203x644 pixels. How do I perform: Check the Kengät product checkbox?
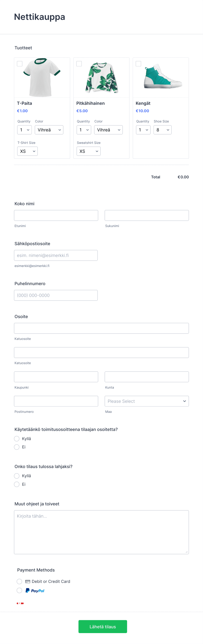coord(138,64)
